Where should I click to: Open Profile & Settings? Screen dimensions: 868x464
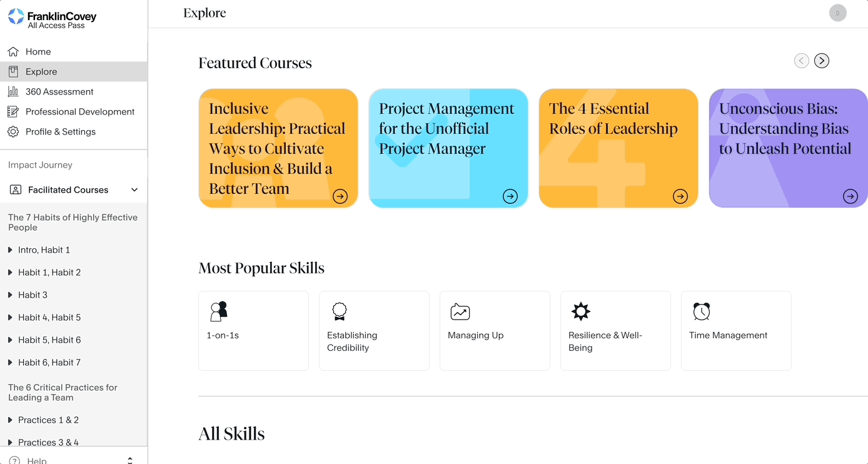(61, 132)
